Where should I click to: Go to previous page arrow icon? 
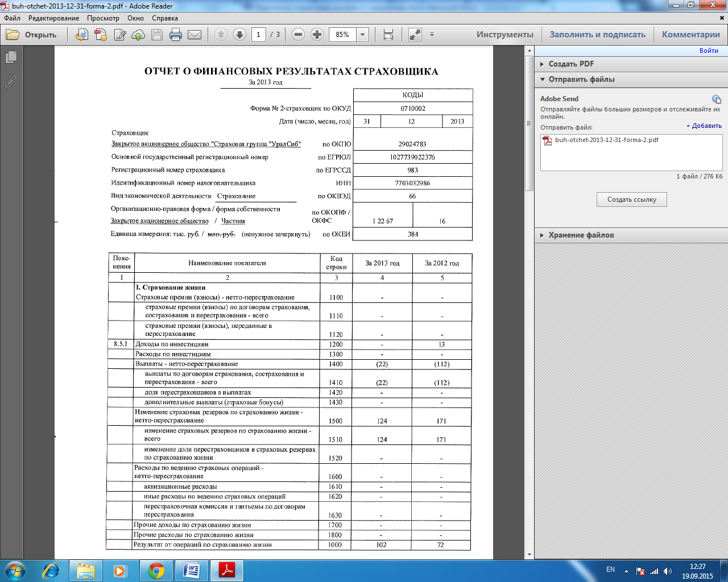pos(221,35)
